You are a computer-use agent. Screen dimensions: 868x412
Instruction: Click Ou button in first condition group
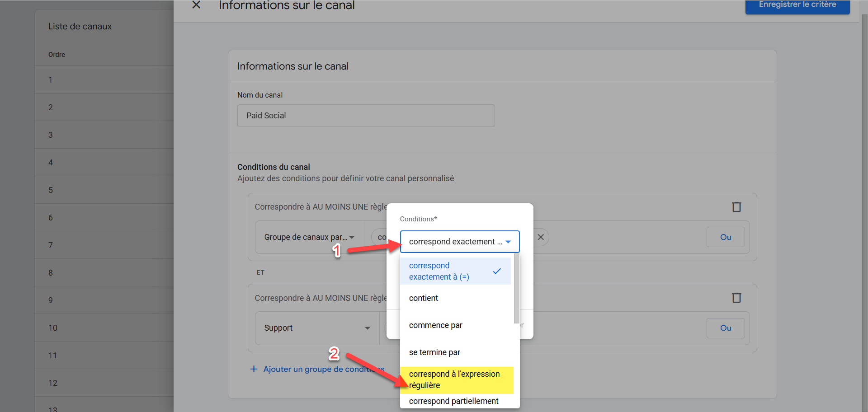click(x=726, y=237)
